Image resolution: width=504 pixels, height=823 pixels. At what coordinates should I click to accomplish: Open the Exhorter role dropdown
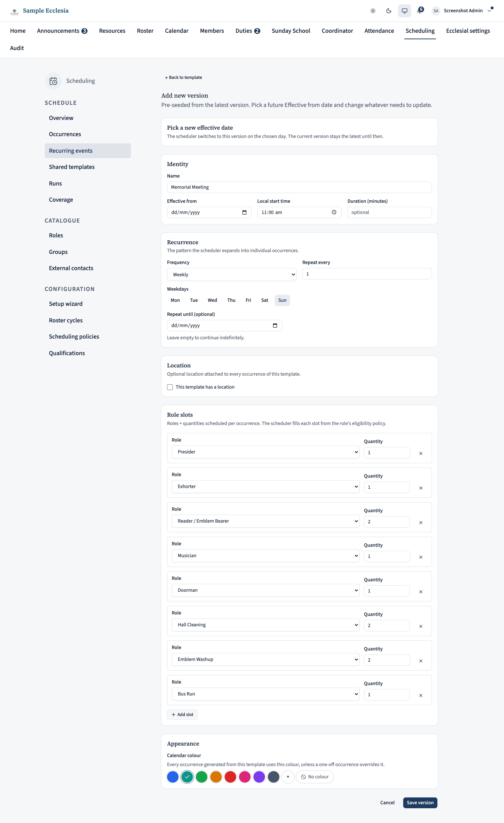tap(266, 487)
